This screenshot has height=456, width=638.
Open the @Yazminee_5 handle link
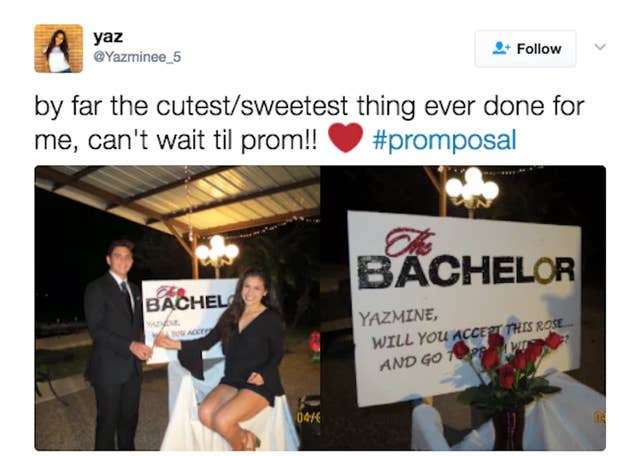pos(137,57)
